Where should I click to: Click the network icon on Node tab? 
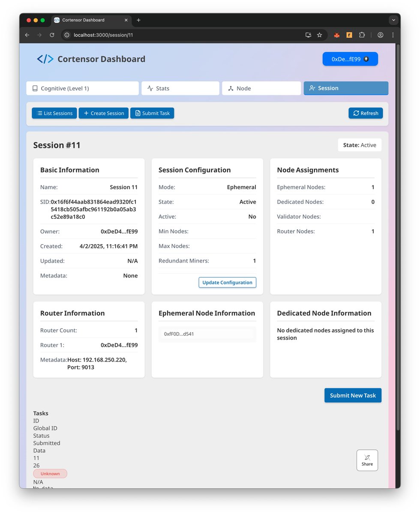click(x=231, y=88)
